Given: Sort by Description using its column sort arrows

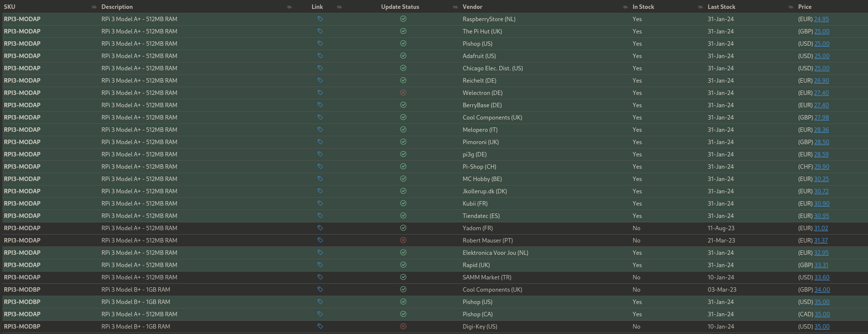Looking at the screenshot, I should click(x=289, y=7).
